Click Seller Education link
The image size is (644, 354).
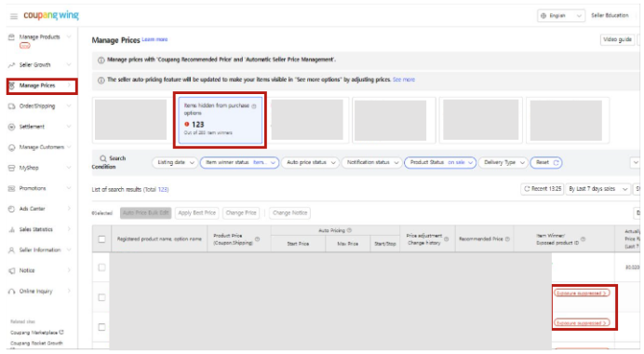[610, 16]
